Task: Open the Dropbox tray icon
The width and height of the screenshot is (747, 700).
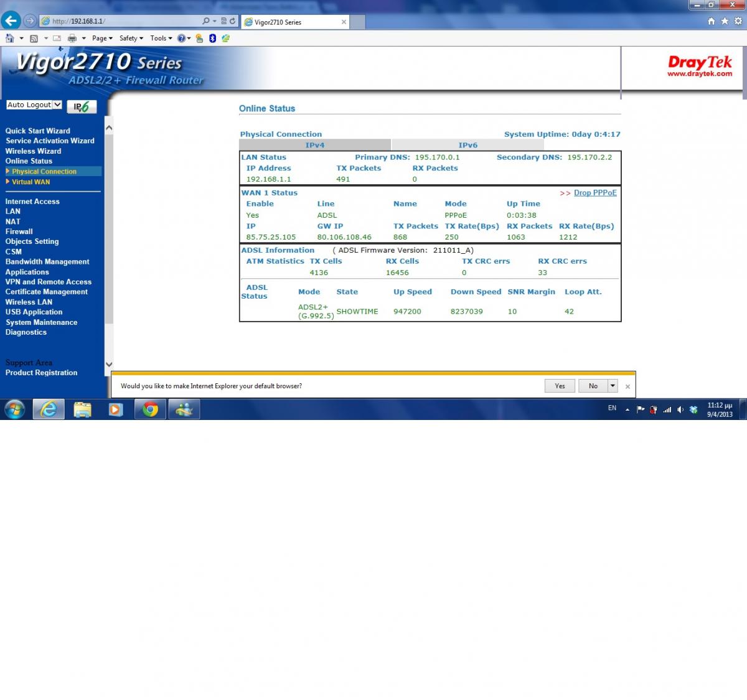Action: tap(693, 409)
